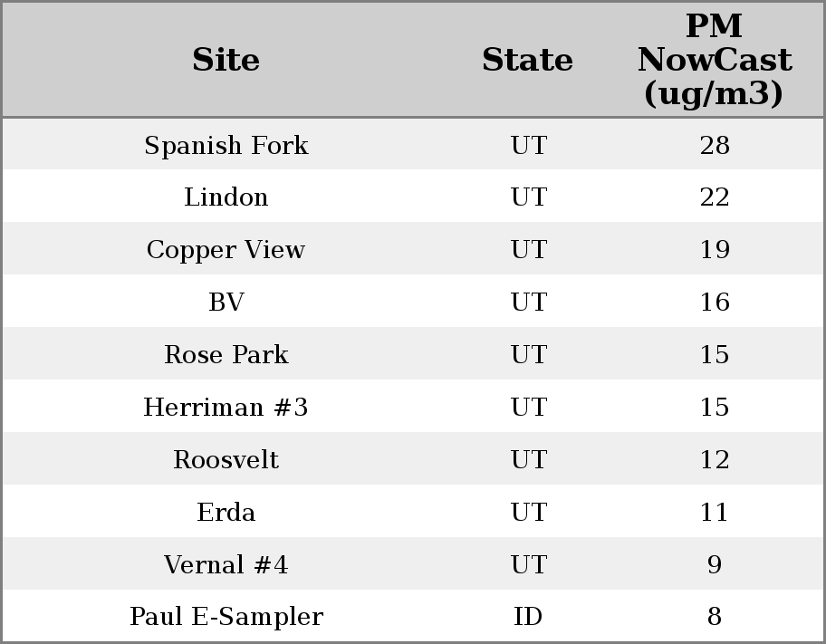
Task: Sort by the State column header
Action: click(527, 60)
